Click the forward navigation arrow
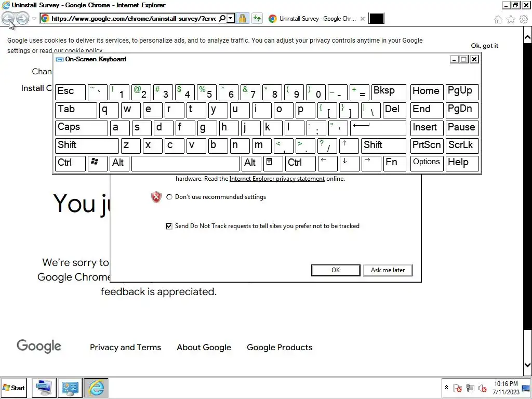 [23, 18]
